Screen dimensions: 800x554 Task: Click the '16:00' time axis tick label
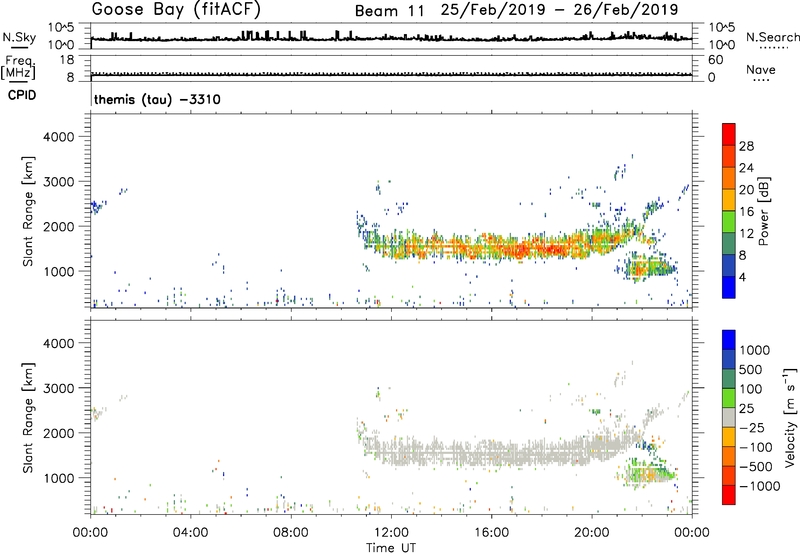click(491, 533)
